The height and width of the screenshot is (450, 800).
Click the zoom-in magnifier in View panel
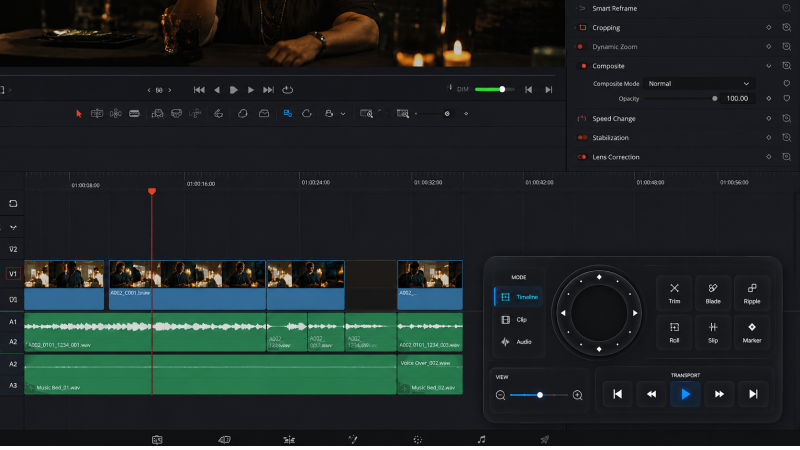point(578,395)
